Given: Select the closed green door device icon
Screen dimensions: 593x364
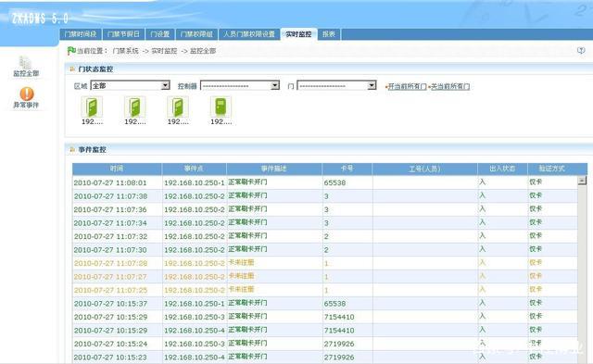Looking at the screenshot, I should pyautogui.click(x=221, y=107).
